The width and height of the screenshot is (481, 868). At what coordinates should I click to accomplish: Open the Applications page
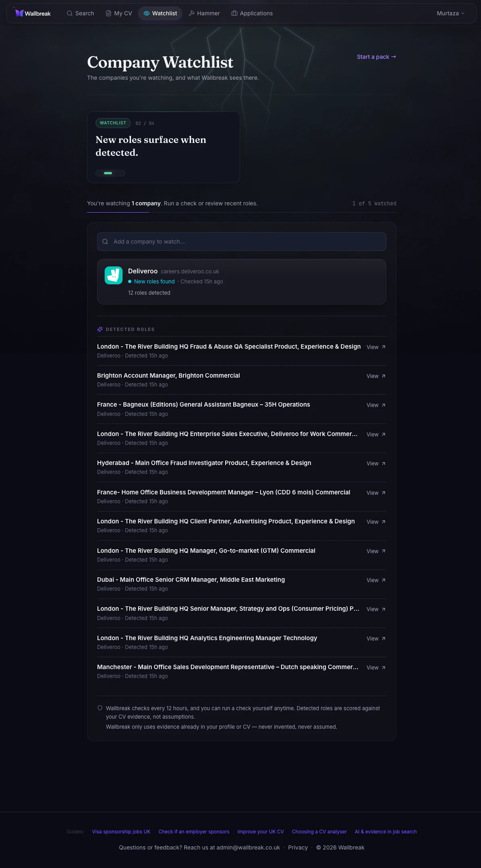coord(252,13)
